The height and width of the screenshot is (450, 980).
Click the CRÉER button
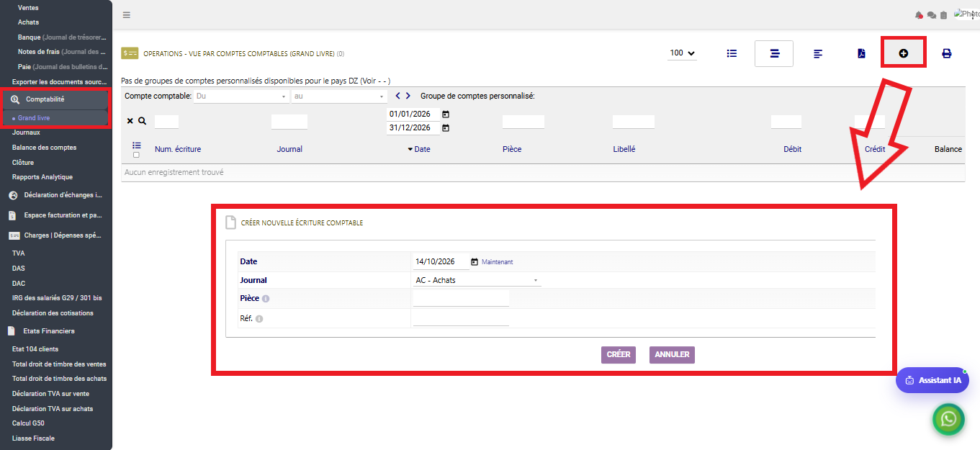pyautogui.click(x=619, y=355)
